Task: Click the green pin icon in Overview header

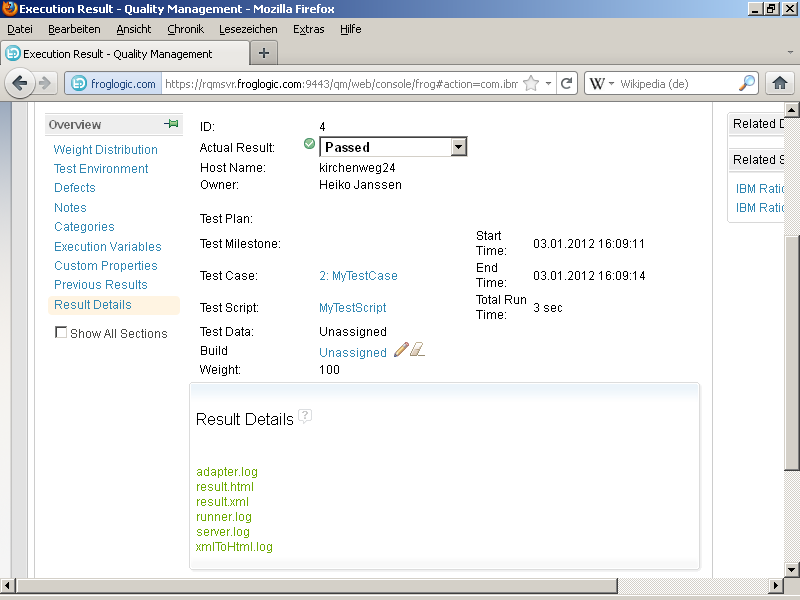Action: coord(171,124)
